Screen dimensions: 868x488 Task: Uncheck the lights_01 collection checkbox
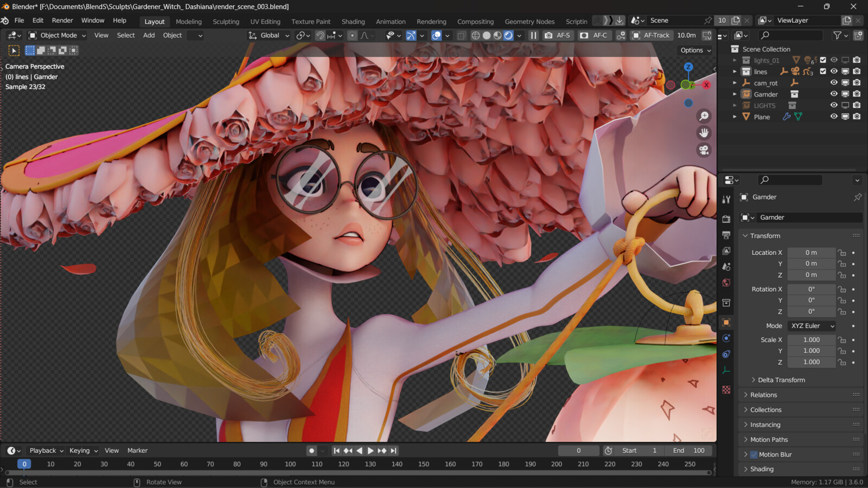tap(823, 60)
